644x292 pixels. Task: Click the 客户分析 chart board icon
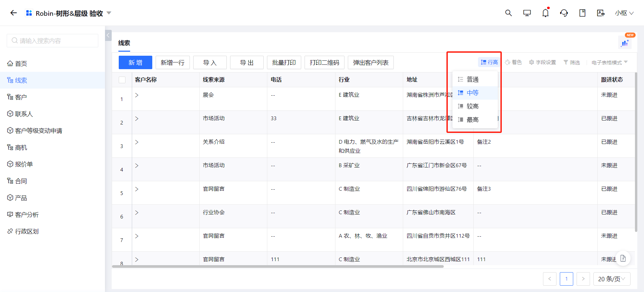click(x=10, y=214)
